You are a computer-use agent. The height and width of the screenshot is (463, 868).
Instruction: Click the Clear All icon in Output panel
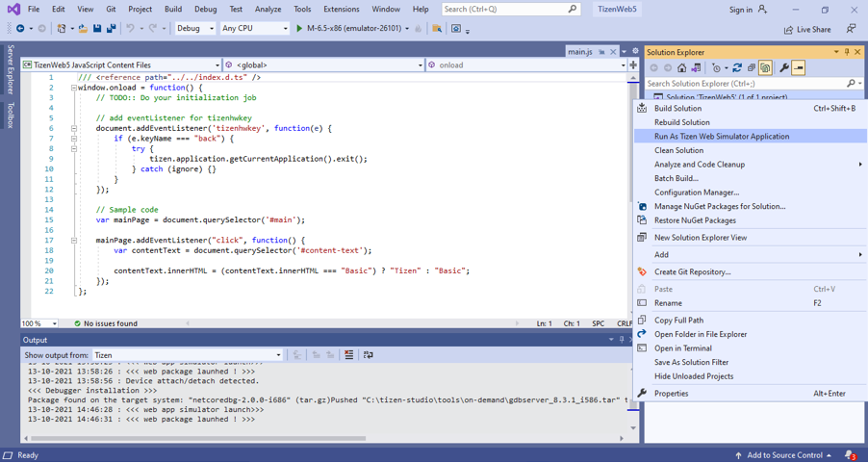pos(349,355)
